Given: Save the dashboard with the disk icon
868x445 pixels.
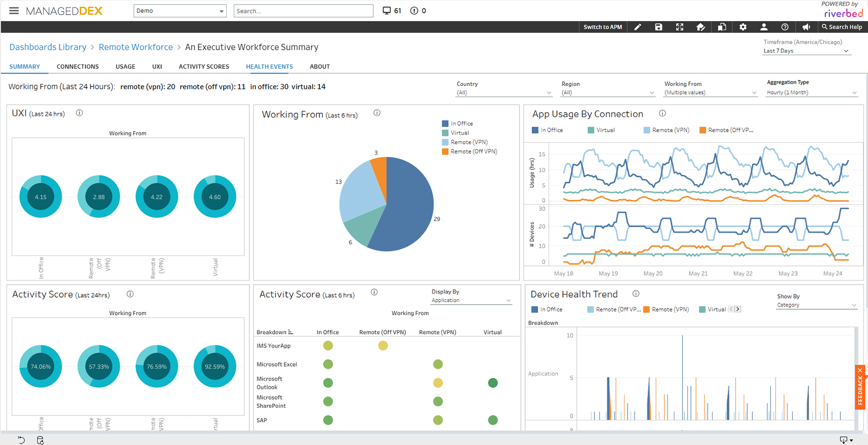Looking at the screenshot, I should coord(658,27).
